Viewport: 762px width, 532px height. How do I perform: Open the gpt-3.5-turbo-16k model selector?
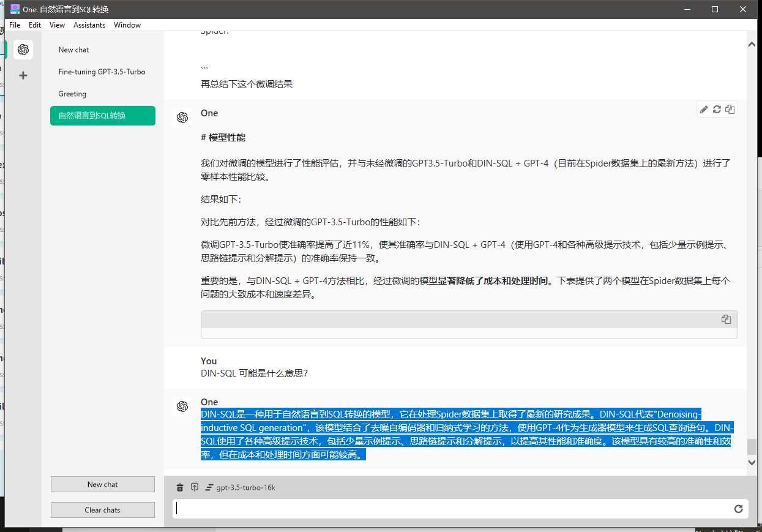click(x=241, y=487)
